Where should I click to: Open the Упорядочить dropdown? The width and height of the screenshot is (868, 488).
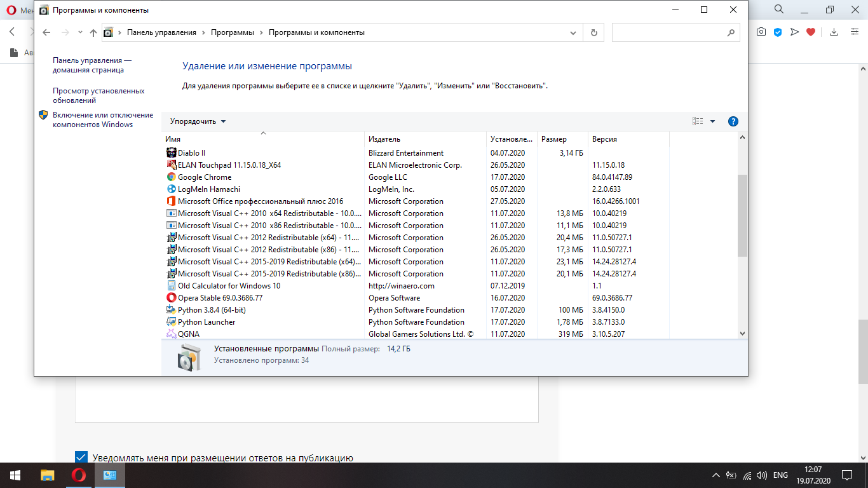coord(198,121)
